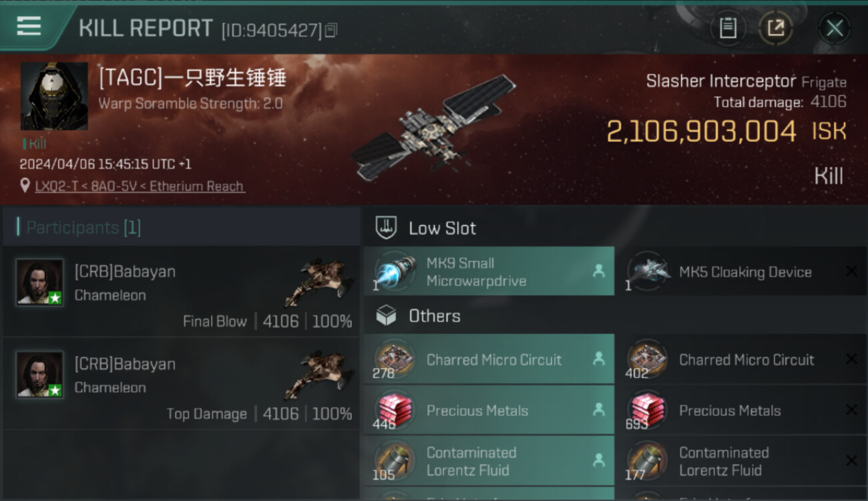Viewport: 868px width, 501px height.
Task: Close the kill report window
Action: (835, 28)
